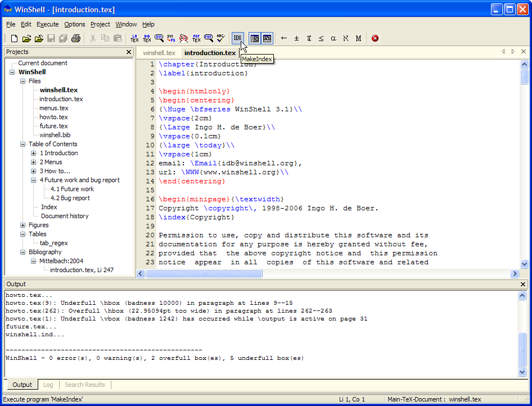Open the Options menu
The width and height of the screenshot is (532, 406).
[75, 24]
